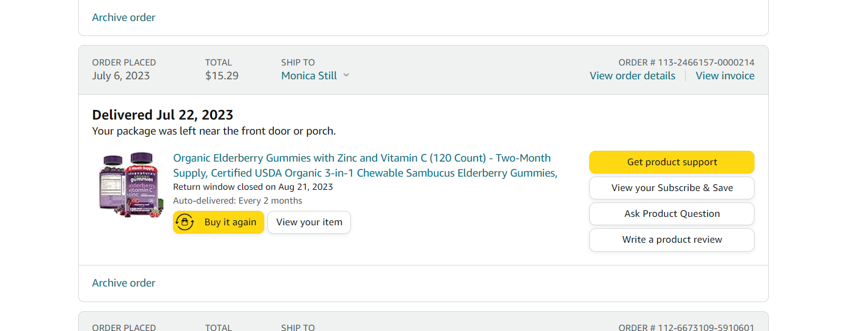This screenshot has width=868, height=331.
Task: Expand the chevron beside Monica Still
Action: coord(346,76)
